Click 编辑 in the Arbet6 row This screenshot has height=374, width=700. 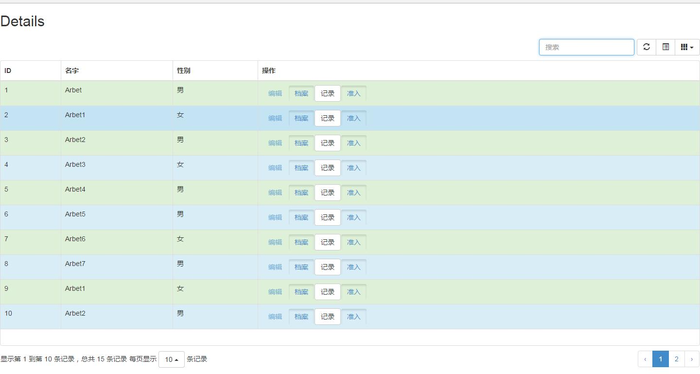tap(275, 242)
